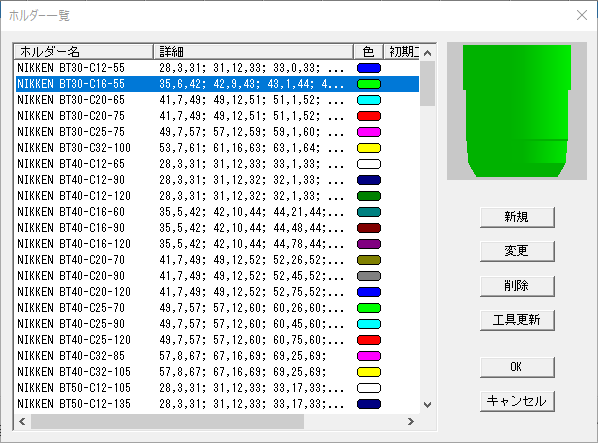The height and width of the screenshot is (443, 598).
Task: Click maroon swatch of NIKKEN BT40-C16-90
Action: [369, 228]
